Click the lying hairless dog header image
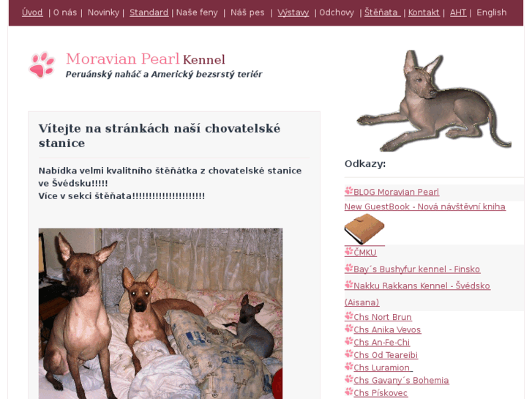532x399 pixels. [434, 100]
